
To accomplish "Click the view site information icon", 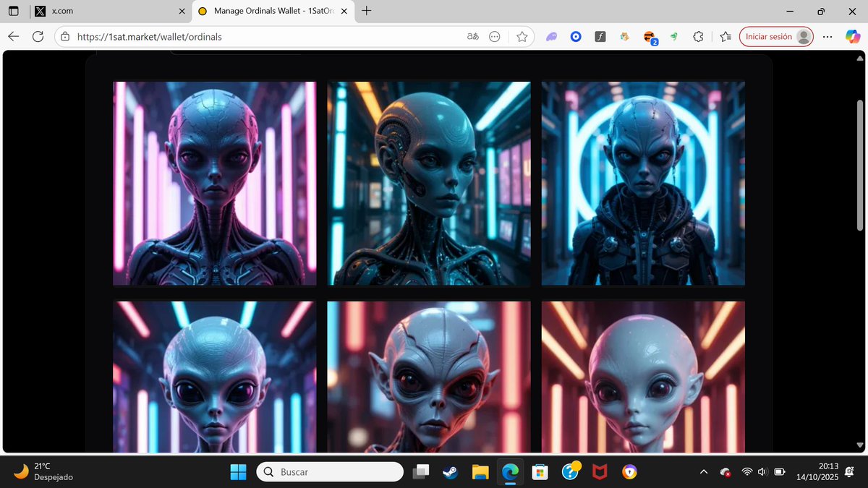I will click(65, 36).
